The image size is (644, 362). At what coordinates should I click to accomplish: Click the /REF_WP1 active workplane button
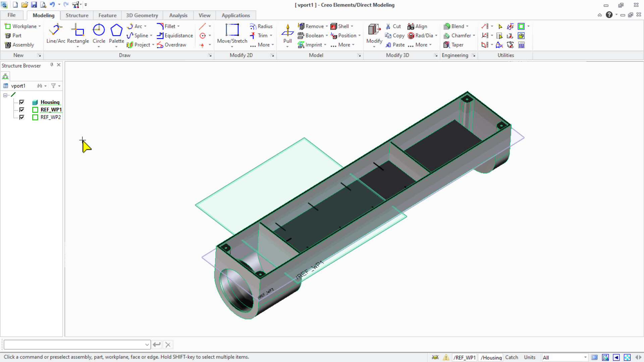[465, 357]
